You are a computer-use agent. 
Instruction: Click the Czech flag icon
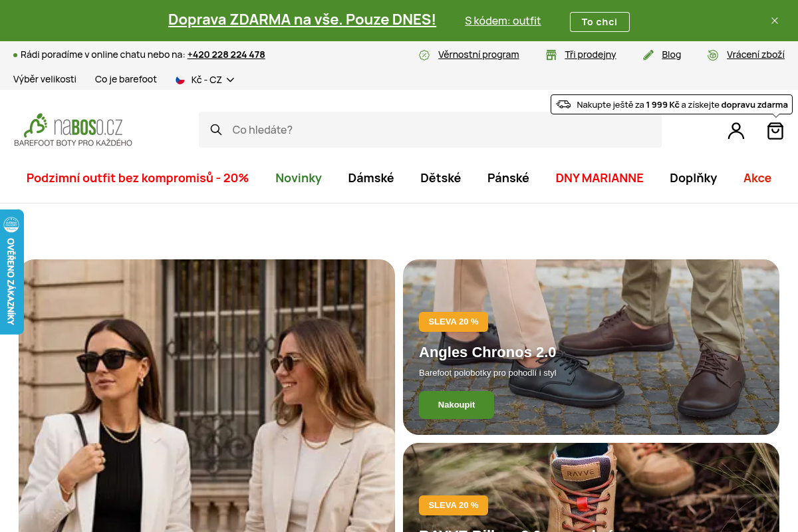click(x=180, y=80)
